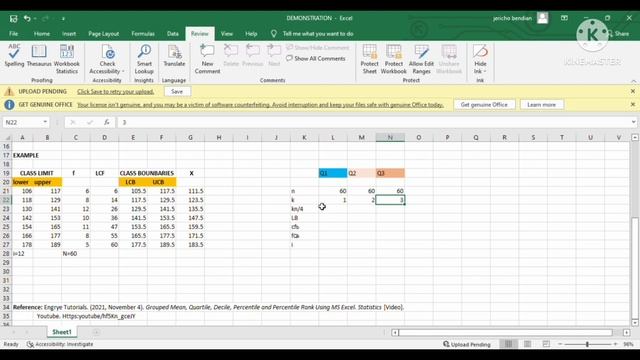Viewport: 640px width, 360px height.
Task: Open the Translate tool
Action: tap(174, 56)
